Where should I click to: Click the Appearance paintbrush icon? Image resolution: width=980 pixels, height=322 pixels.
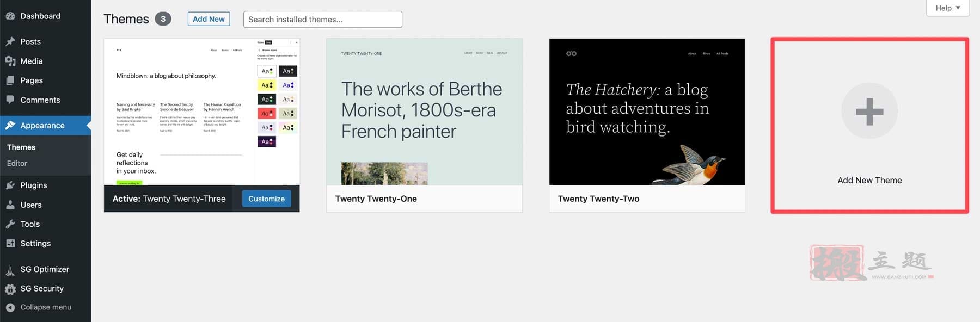[x=10, y=126]
